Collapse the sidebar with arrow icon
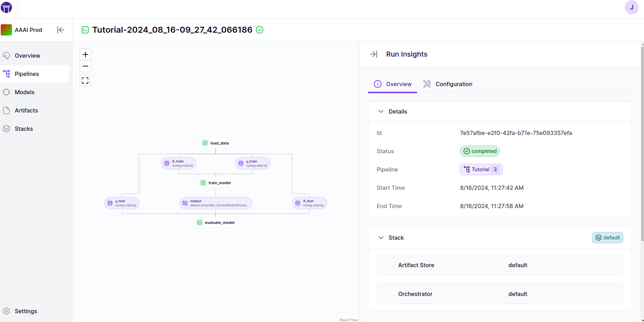This screenshot has width=644, height=322. coord(60,30)
